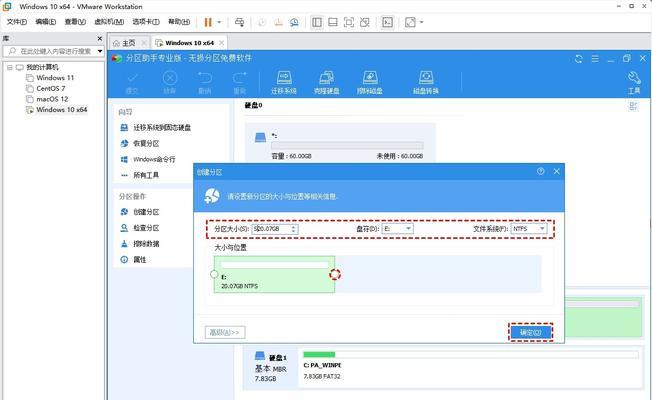Close the create partition dialog
This screenshot has width=652, height=400.
tap(556, 171)
